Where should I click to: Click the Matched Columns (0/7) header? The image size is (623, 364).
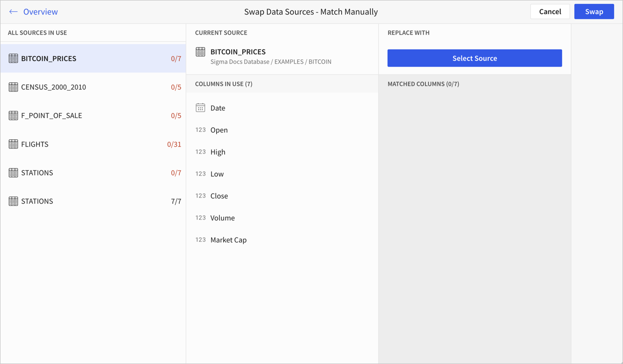pyautogui.click(x=423, y=84)
